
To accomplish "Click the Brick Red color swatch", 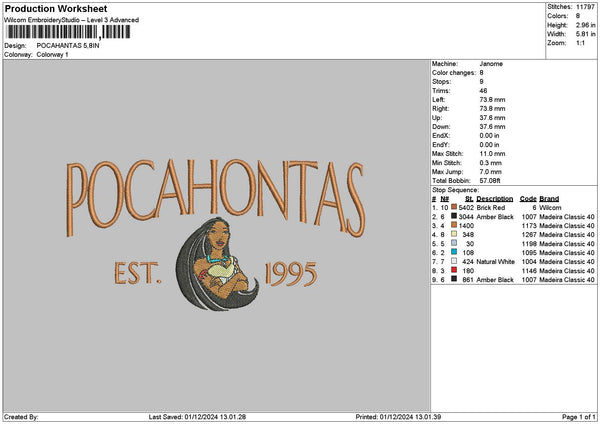I will pyautogui.click(x=454, y=207).
